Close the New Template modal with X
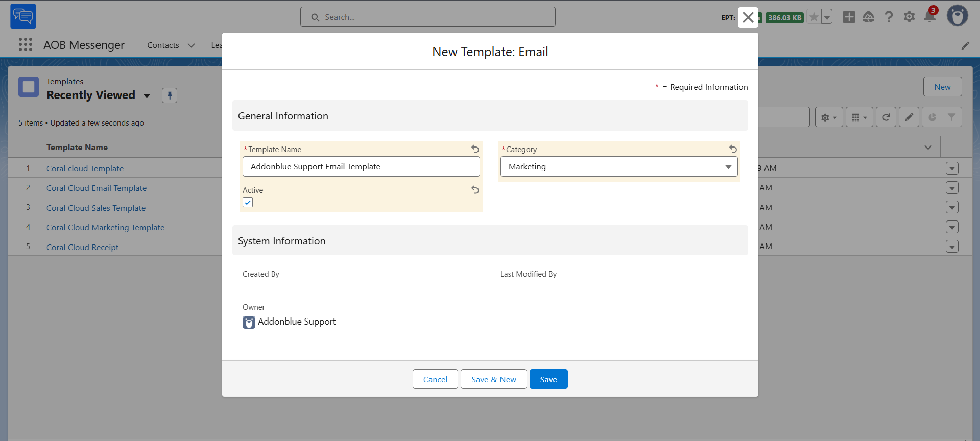 (748, 17)
